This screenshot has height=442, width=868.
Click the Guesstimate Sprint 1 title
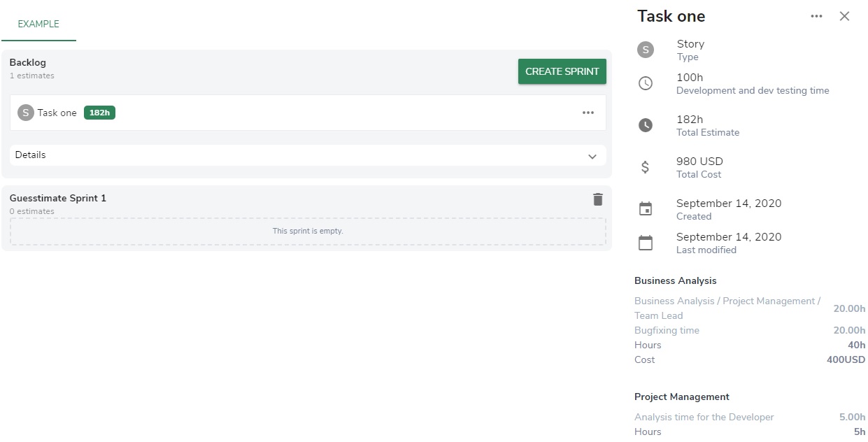click(x=58, y=198)
